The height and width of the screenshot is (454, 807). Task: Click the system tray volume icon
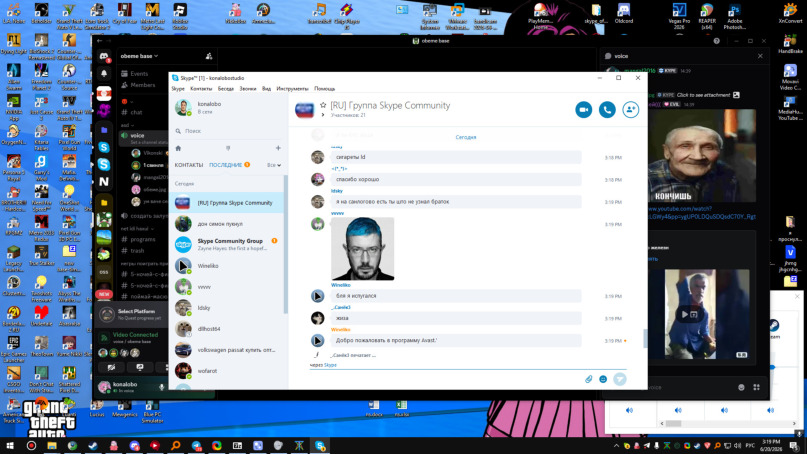(738, 446)
